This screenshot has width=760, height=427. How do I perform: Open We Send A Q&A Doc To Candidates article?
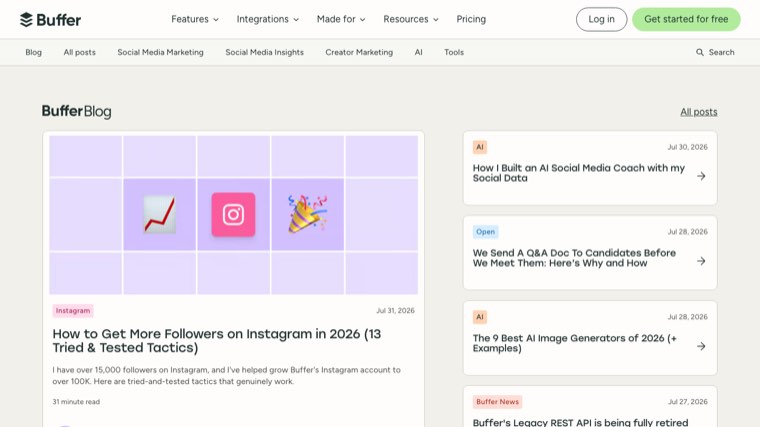pos(574,258)
